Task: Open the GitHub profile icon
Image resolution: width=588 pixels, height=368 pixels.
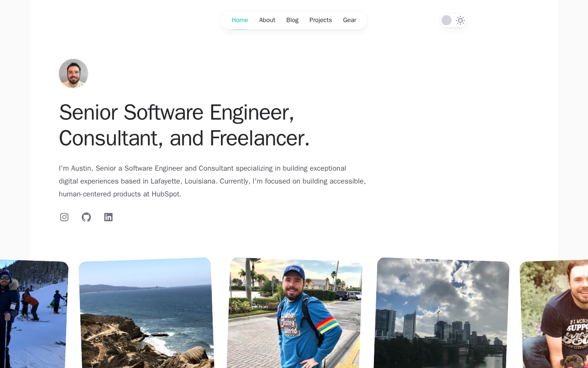Action: point(86,217)
